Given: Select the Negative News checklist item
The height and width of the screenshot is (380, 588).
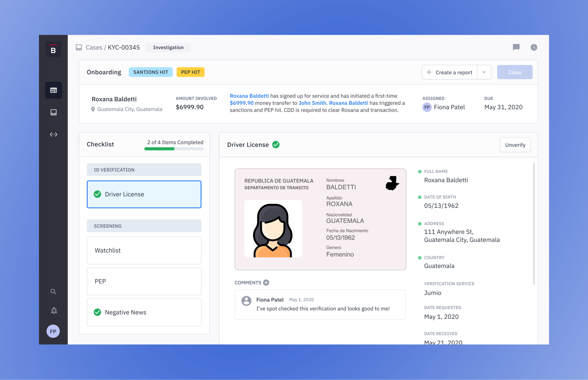Looking at the screenshot, I should pos(144,312).
